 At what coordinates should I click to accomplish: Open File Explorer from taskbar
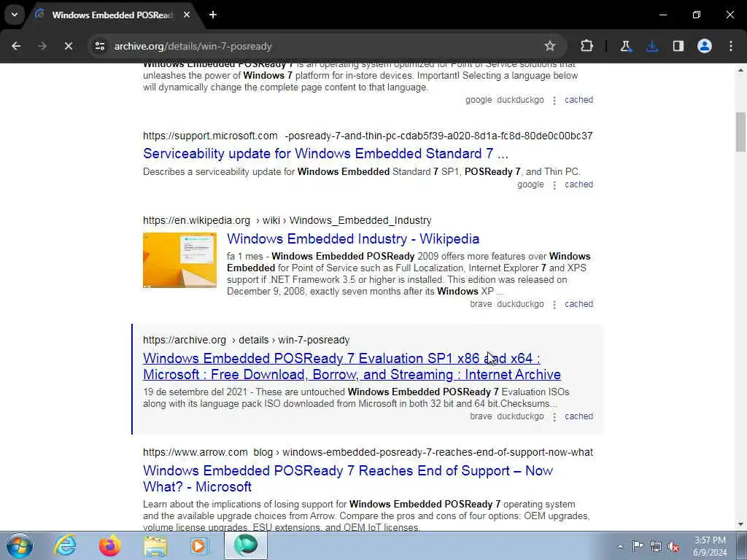click(x=155, y=545)
